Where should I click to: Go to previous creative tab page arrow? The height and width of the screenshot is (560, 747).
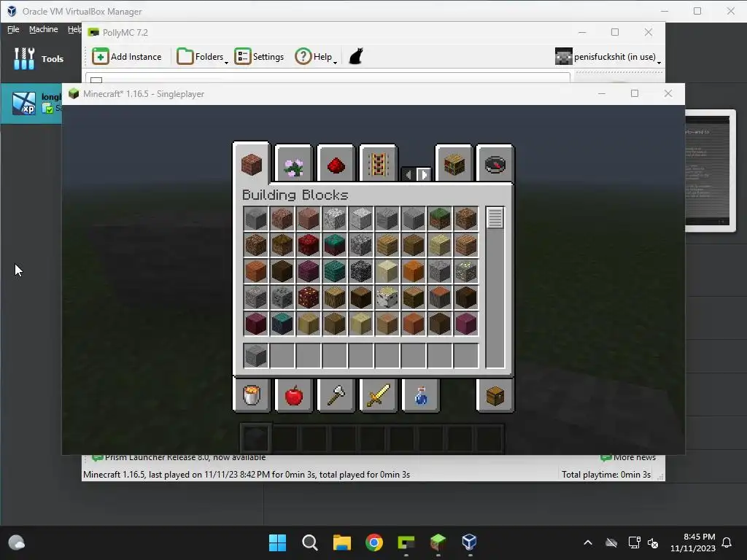409,174
